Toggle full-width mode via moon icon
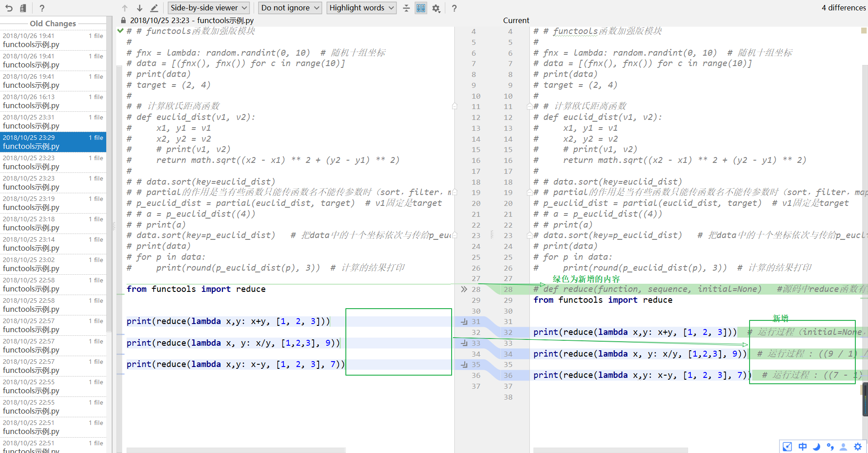Image resolution: width=868 pixels, height=453 pixels. [816, 447]
